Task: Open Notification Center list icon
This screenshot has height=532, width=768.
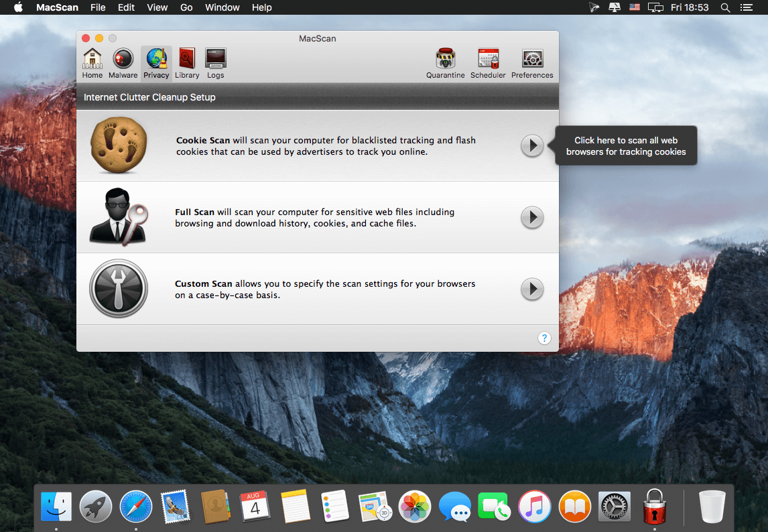Action: click(x=747, y=7)
